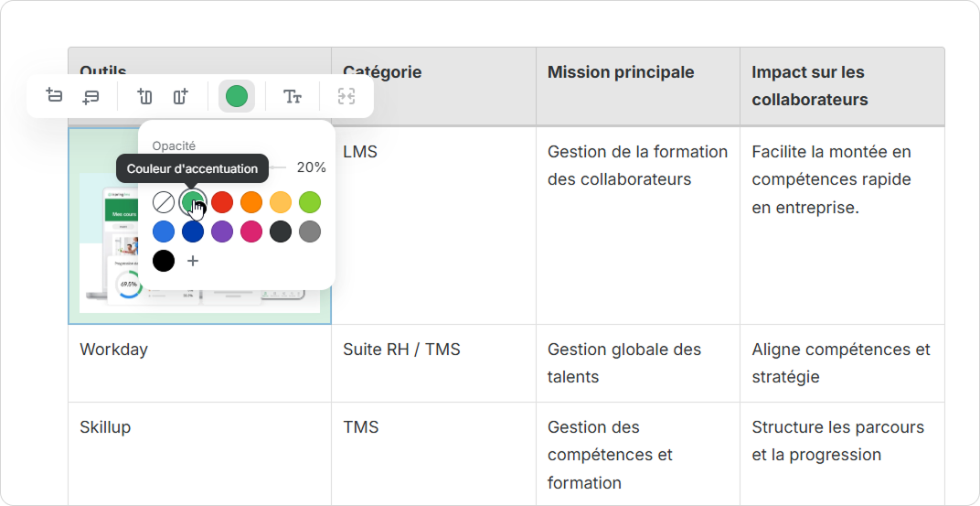The width and height of the screenshot is (980, 506).
Task: Select the no-color (transparent) swatch
Action: click(164, 202)
